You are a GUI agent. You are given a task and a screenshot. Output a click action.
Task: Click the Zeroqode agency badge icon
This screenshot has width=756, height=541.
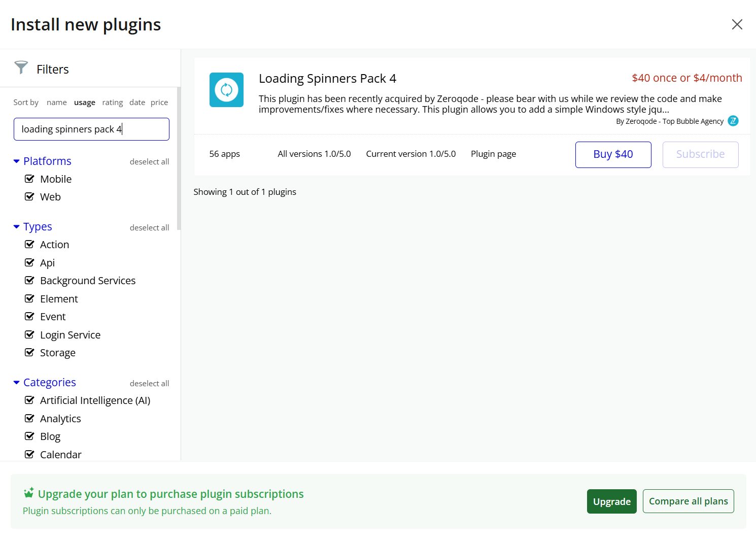[x=733, y=121]
